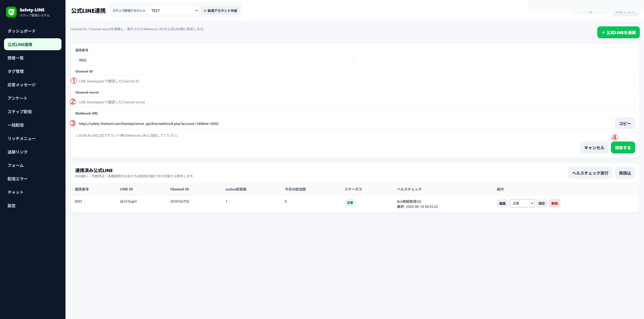This screenshot has width=644, height=319.
Task: Navigate to アンケート
Action: (33, 98)
